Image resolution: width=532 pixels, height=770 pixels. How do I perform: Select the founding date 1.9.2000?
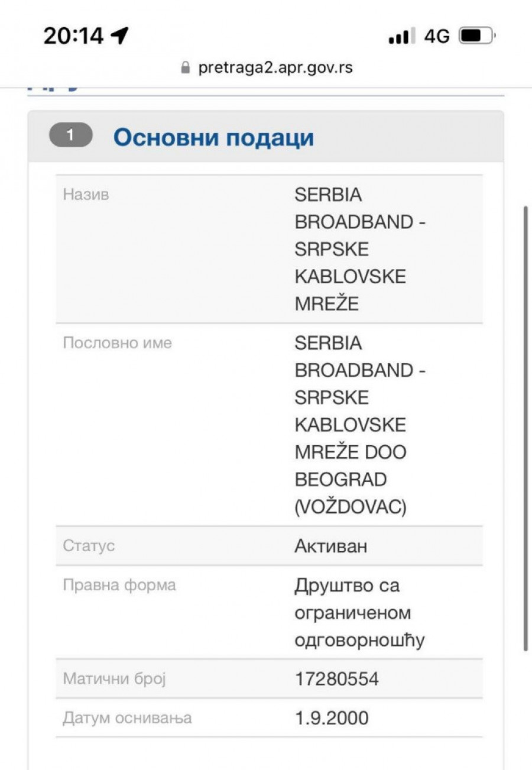point(331,718)
